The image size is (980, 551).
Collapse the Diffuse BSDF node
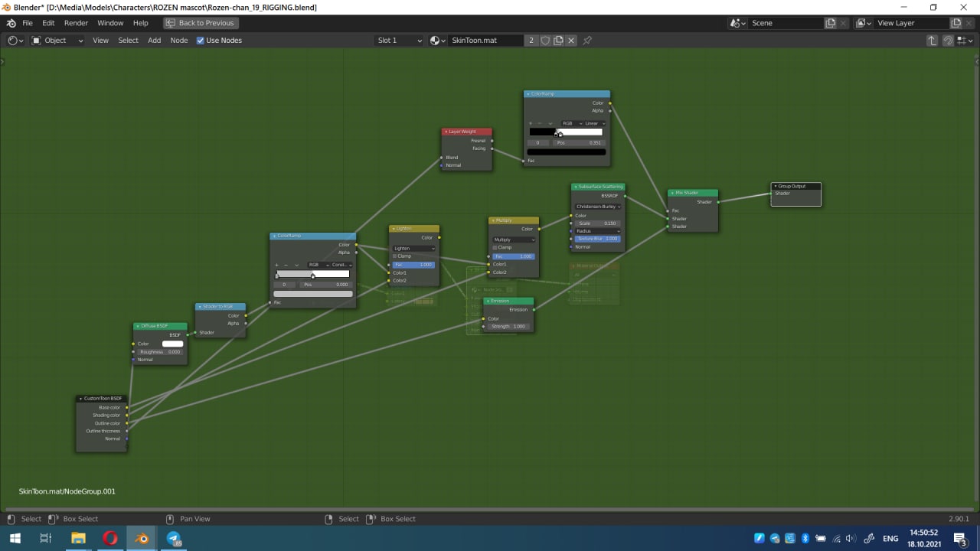coord(138,326)
